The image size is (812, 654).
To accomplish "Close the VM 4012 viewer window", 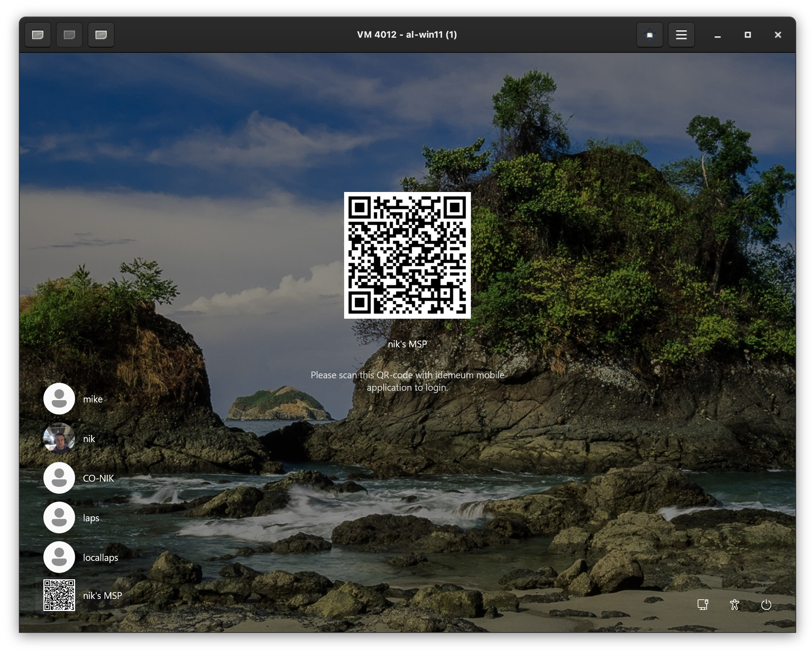I will (x=778, y=35).
